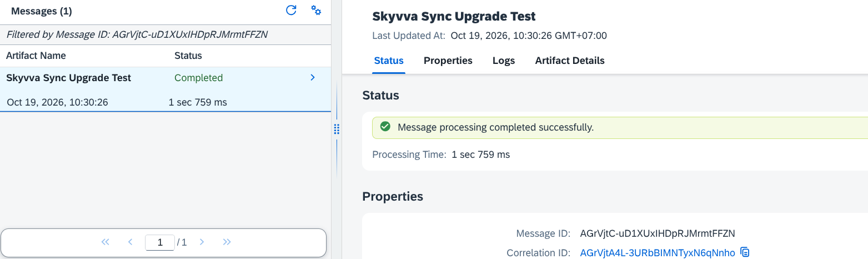Go to last page of messages
Viewport: 868px width, 259px height.
pos(227,242)
